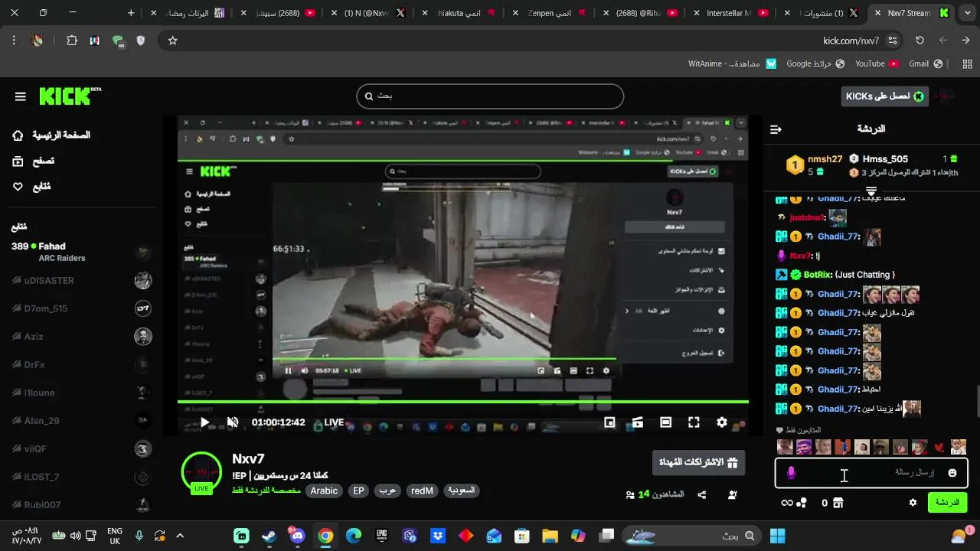Click the BotRix username in chat
The image size is (980, 551).
pos(818,275)
